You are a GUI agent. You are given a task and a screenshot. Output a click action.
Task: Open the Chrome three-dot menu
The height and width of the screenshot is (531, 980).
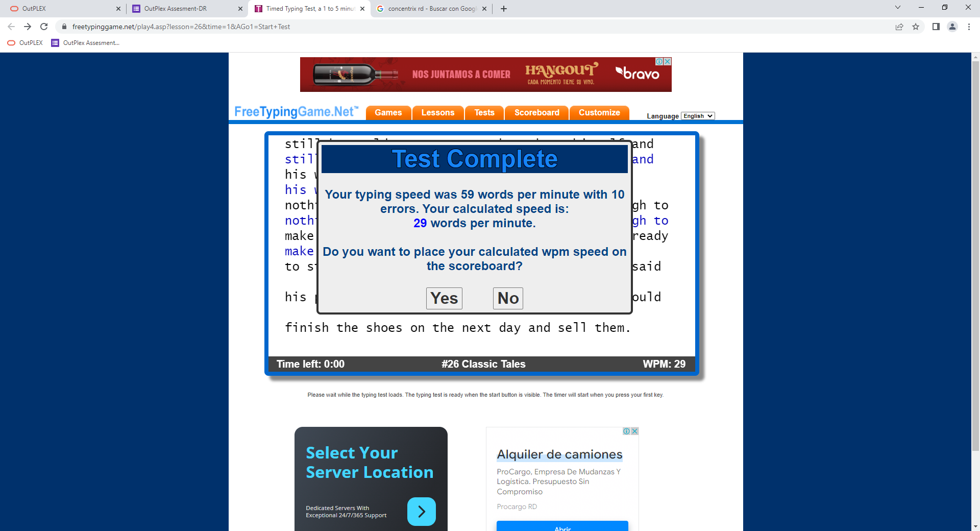pos(969,27)
